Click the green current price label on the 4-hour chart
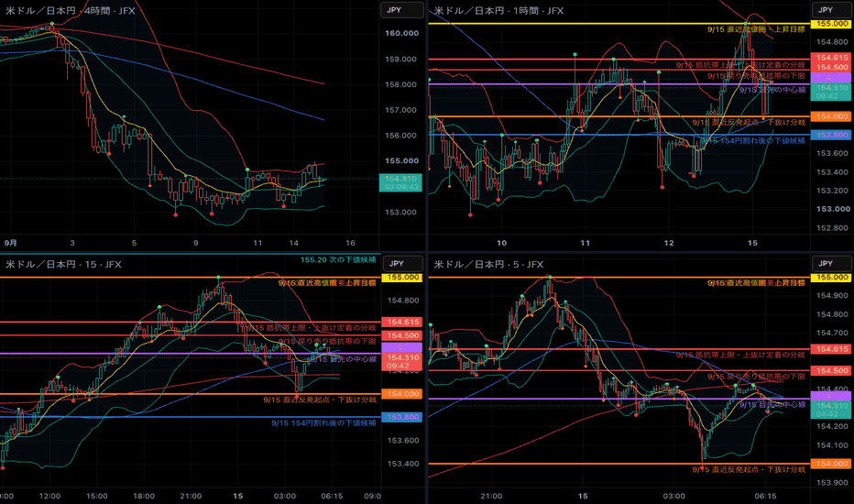854x504 pixels. 401,182
